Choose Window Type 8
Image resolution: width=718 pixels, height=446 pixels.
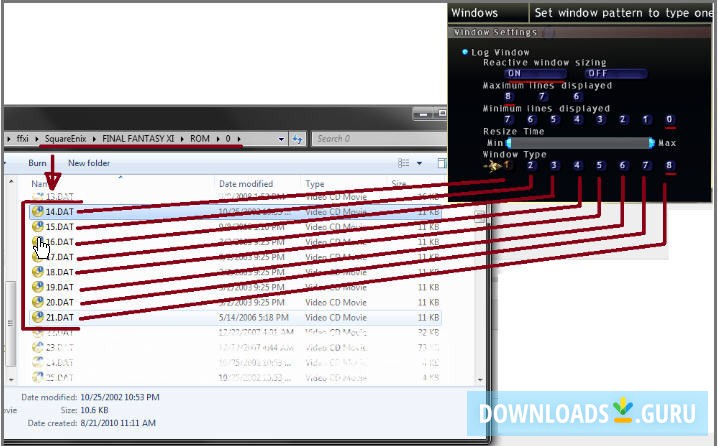[x=669, y=165]
